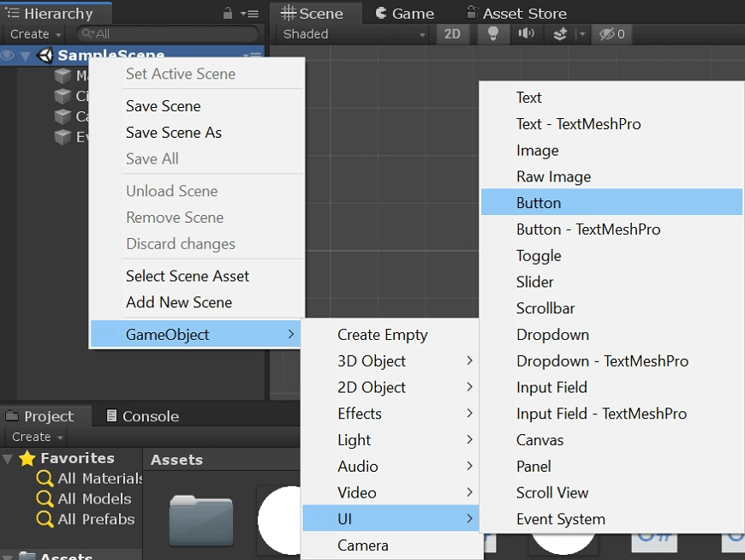This screenshot has width=745, height=560.
Task: Expand the Effects submenu
Action: (x=390, y=414)
